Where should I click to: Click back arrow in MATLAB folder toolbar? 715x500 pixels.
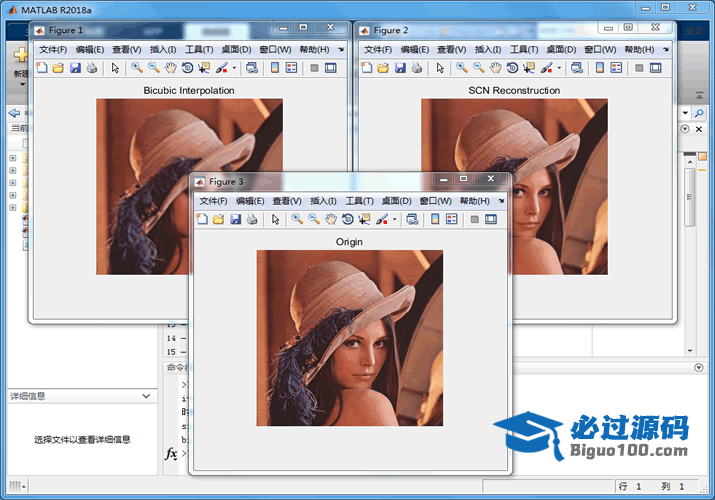coord(14,113)
